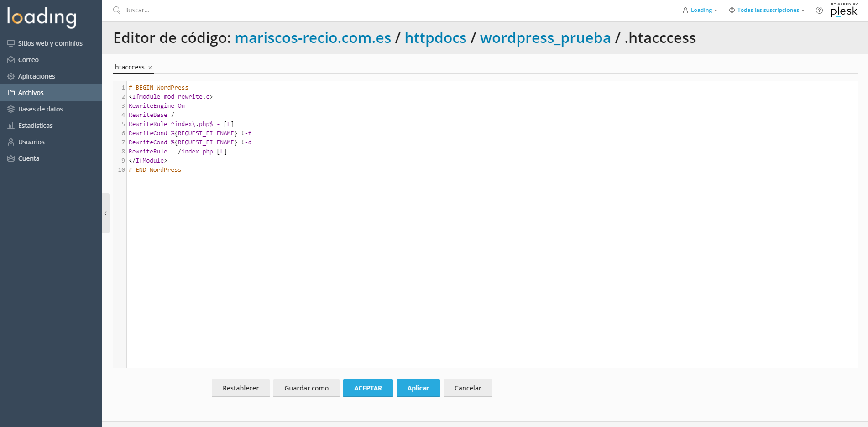This screenshot has height=427, width=868.
Task: Collapse the sidebar with the arrow handle
Action: pyautogui.click(x=105, y=213)
